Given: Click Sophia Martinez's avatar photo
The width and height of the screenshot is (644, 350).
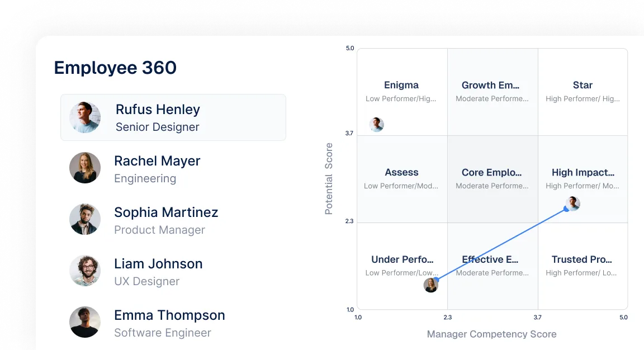Looking at the screenshot, I should [x=85, y=219].
